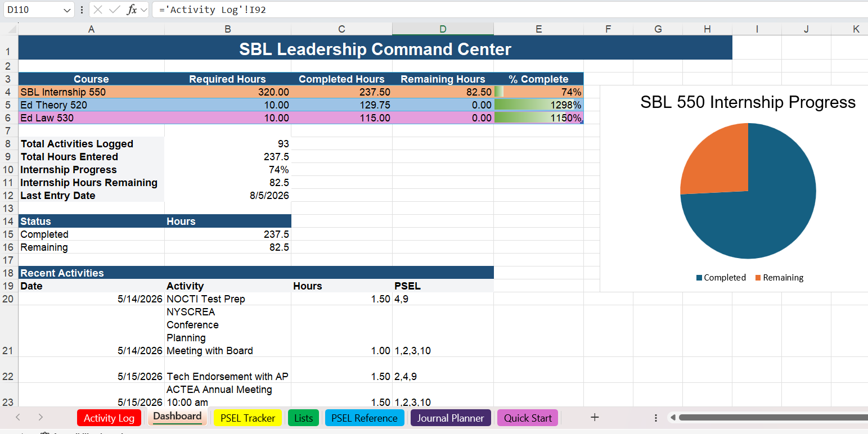This screenshot has width=868, height=434.
Task: Open the Lists sheet tab
Action: [x=304, y=418]
